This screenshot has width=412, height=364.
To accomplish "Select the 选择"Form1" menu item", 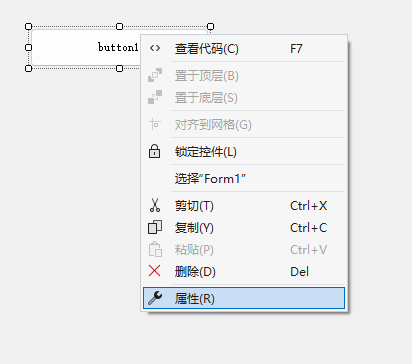I will tap(244, 179).
